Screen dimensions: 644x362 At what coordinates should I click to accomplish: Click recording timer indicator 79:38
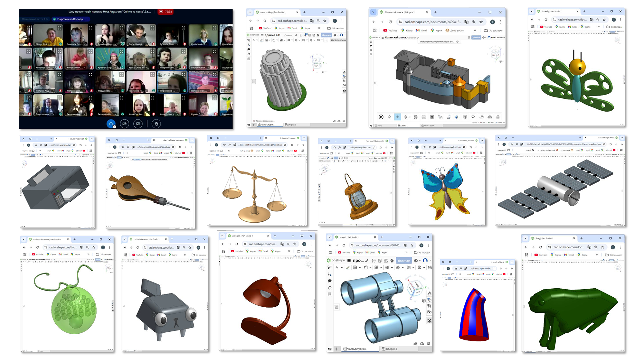pyautogui.click(x=166, y=12)
